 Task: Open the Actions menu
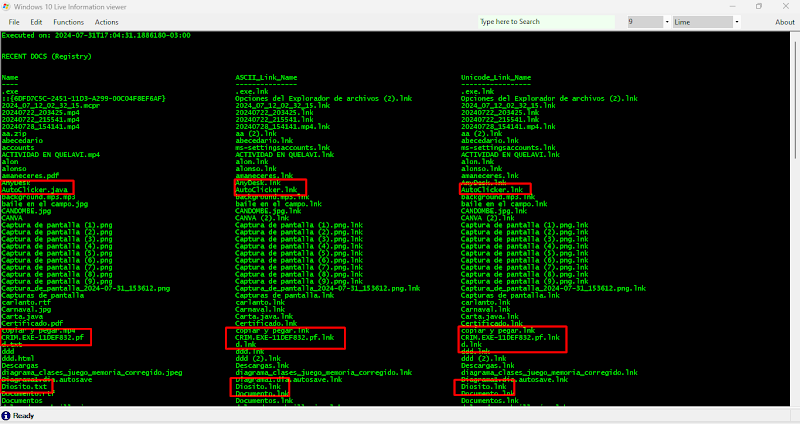pos(106,22)
